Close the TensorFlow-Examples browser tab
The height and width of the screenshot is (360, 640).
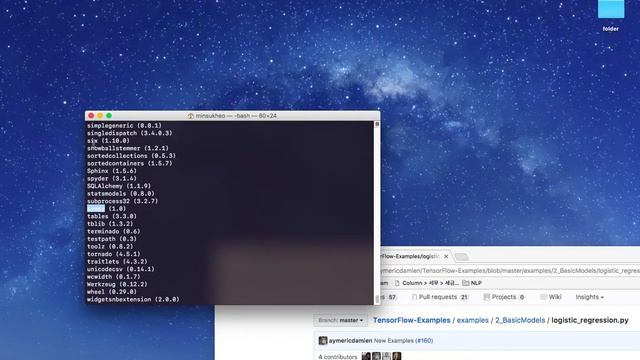(446, 256)
